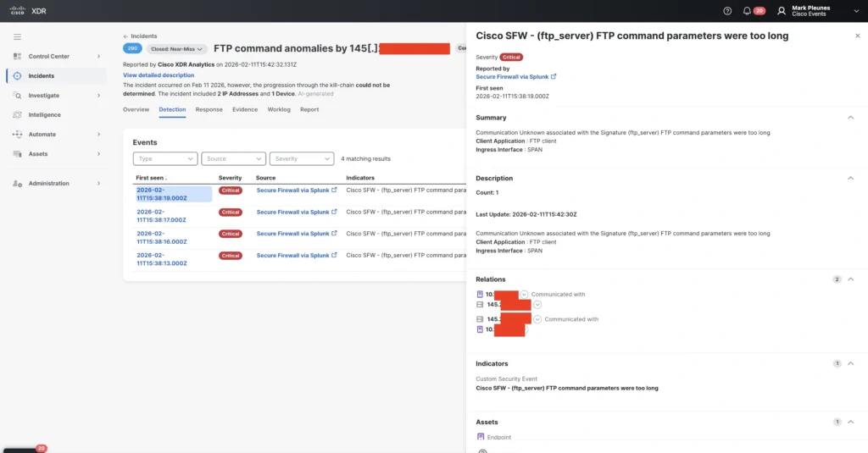Expand the Control Center chevron
This screenshot has height=453, width=868.
point(98,57)
